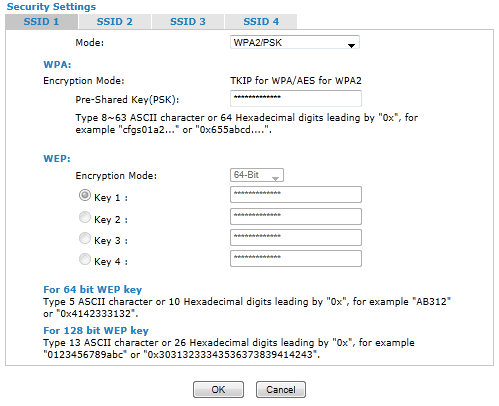Click the Security Settings page heading
Screen dimensions: 499x406
point(51,7)
